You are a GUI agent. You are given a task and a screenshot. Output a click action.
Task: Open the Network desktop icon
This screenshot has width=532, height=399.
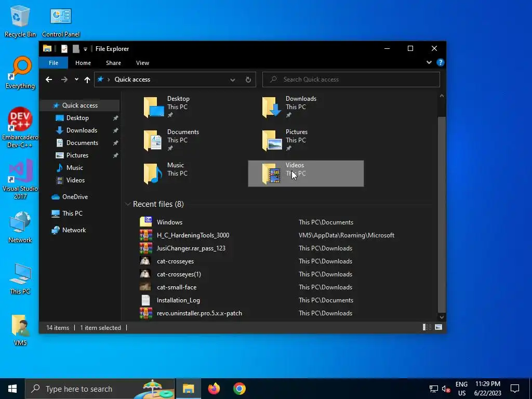pos(20,227)
